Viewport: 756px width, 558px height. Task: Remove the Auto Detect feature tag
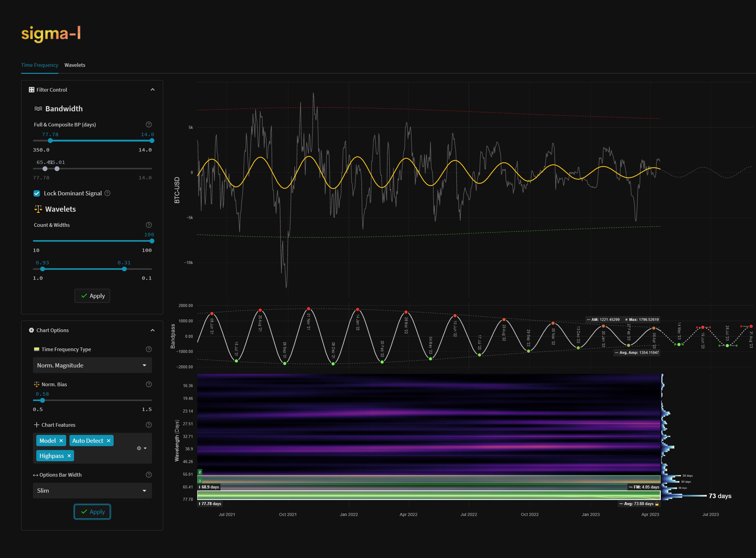coord(108,441)
